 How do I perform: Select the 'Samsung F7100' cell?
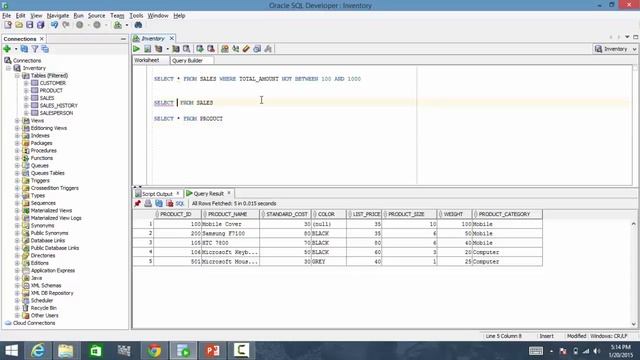(x=230, y=233)
